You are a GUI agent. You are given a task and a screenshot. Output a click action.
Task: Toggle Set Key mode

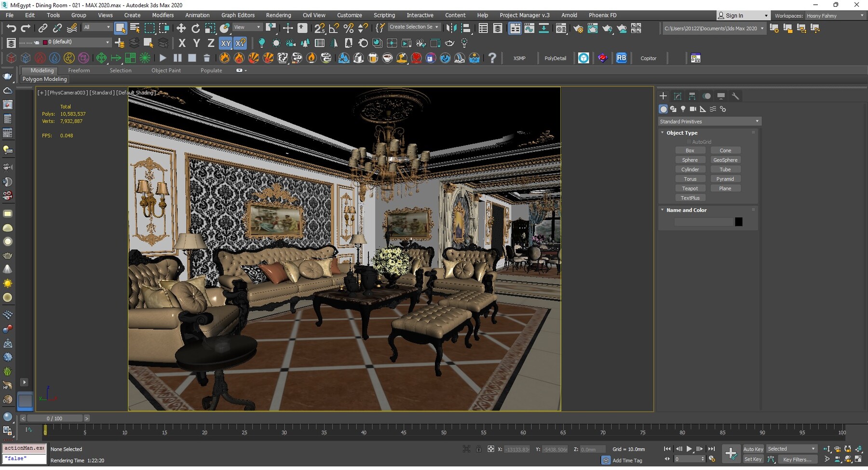[753, 459]
